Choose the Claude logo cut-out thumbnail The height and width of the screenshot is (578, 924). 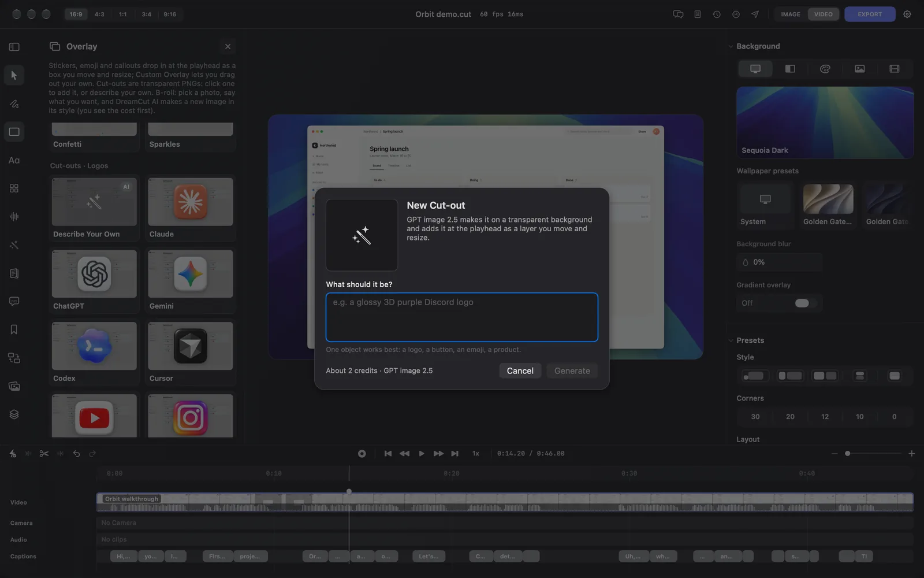[191, 202]
